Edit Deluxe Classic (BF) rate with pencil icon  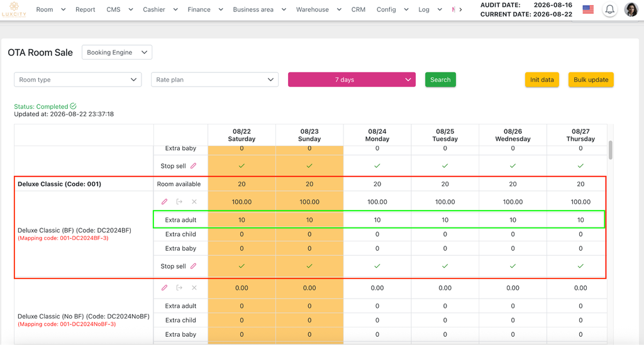(x=164, y=202)
